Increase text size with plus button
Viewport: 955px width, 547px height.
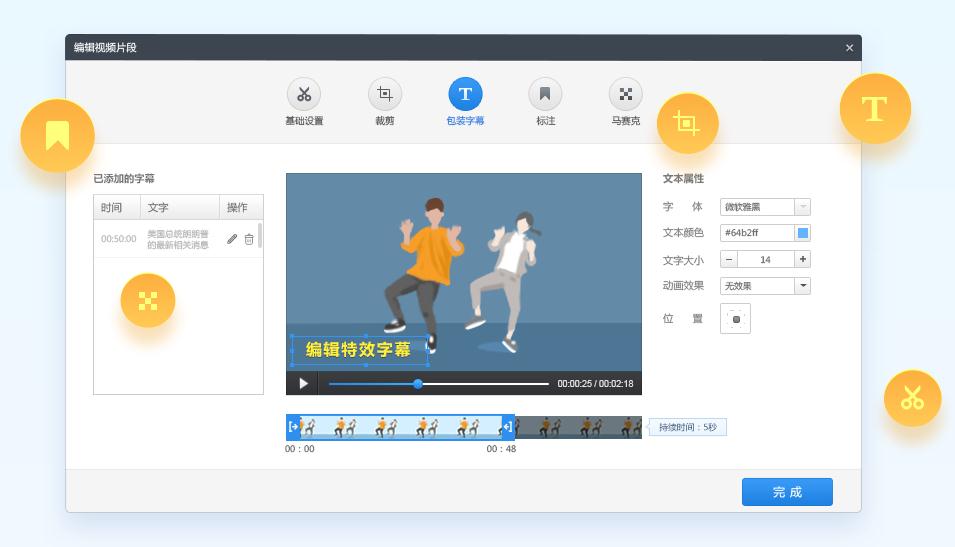802,259
